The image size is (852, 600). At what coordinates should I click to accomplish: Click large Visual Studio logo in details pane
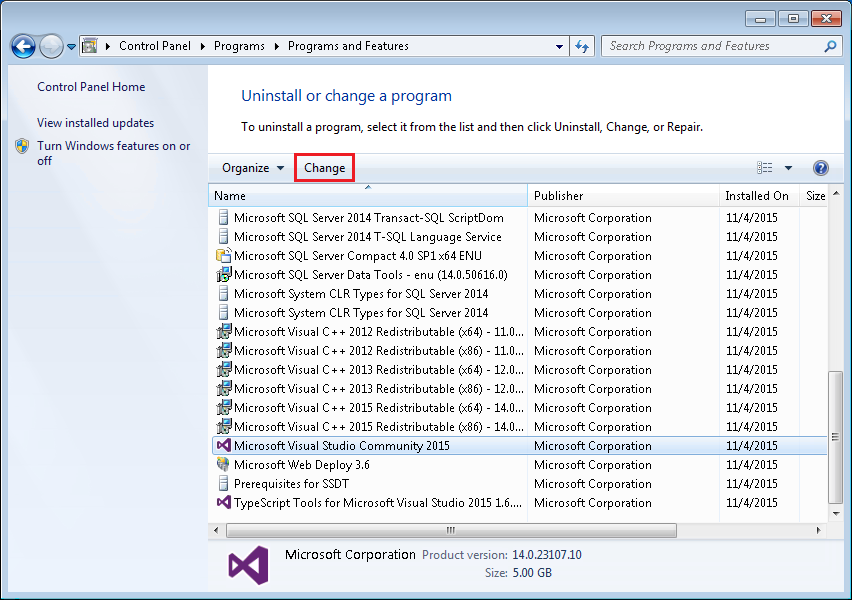[x=249, y=565]
